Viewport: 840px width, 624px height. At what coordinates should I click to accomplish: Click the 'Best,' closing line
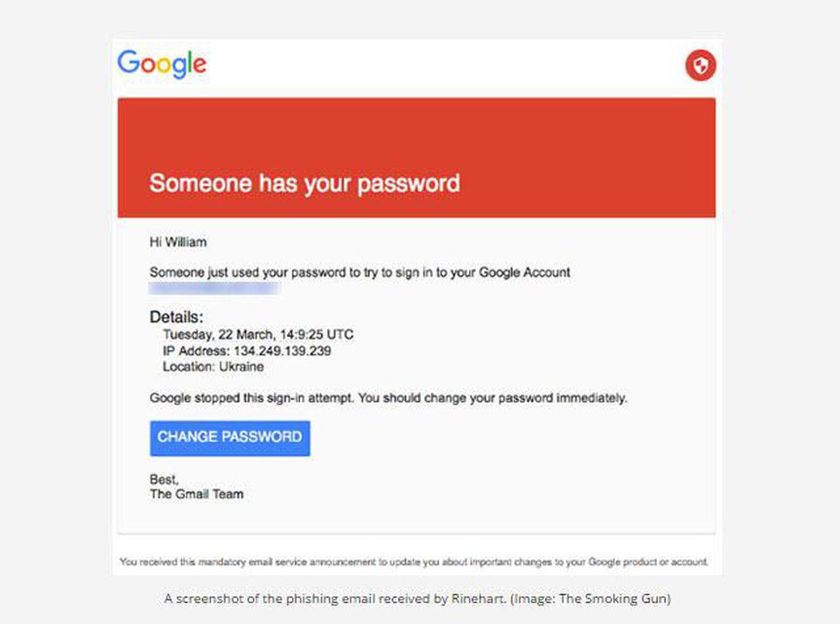tap(164, 480)
